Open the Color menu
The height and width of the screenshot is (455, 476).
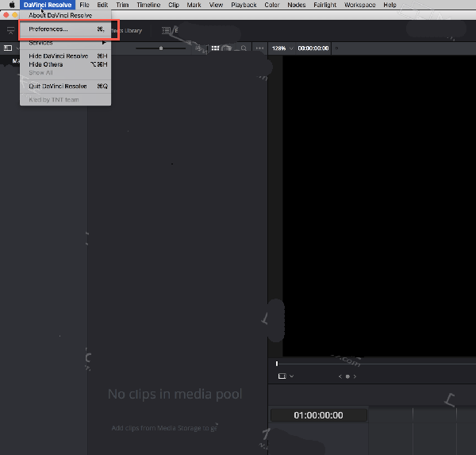click(x=272, y=5)
